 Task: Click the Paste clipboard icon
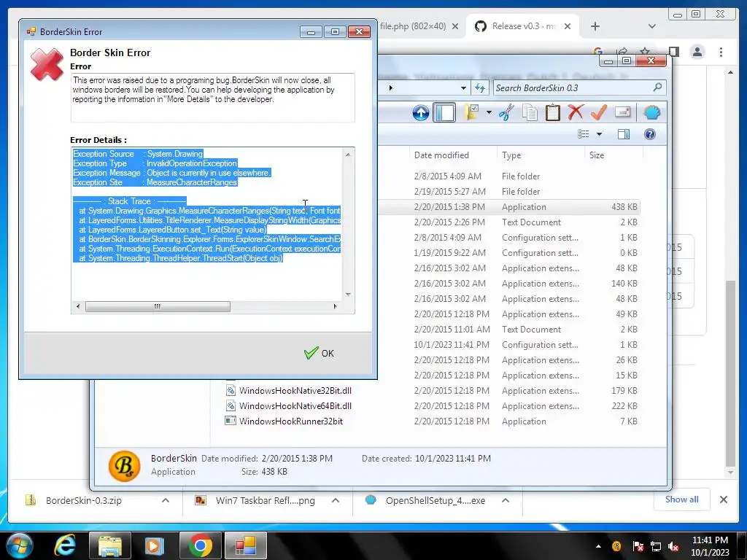553,113
